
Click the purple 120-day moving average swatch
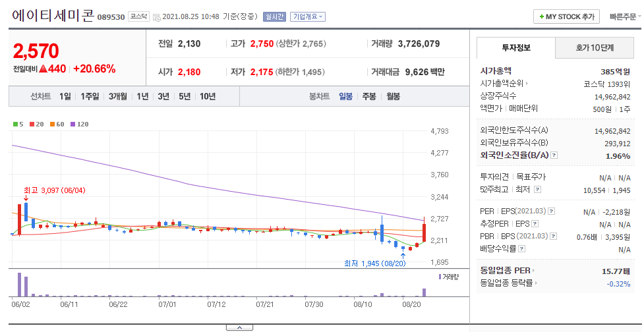coord(73,124)
